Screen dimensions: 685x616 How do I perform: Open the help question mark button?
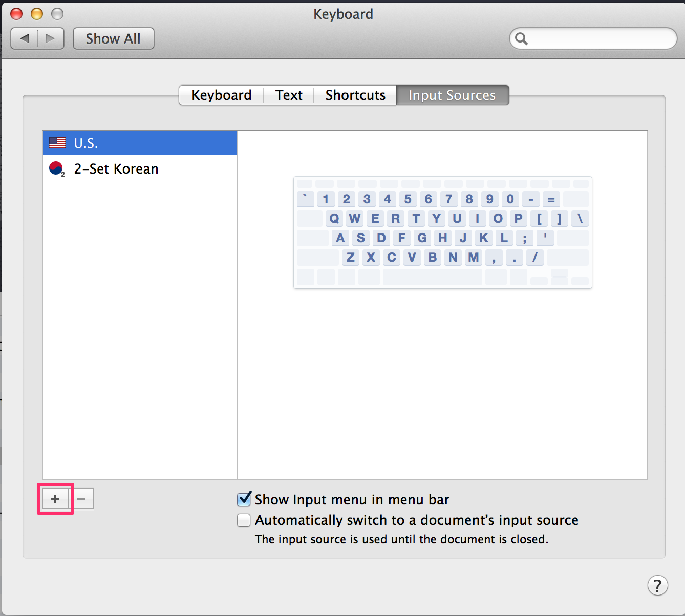[657, 585]
